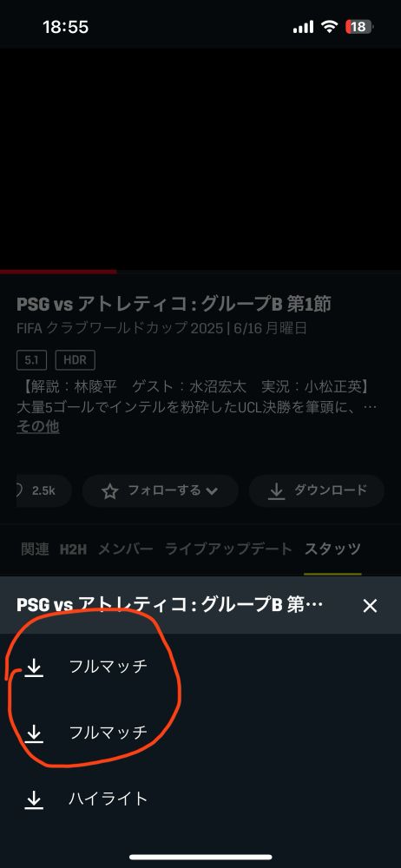Tap download icon beside second フルマッチ
This screenshot has height=868, width=401.
35,733
